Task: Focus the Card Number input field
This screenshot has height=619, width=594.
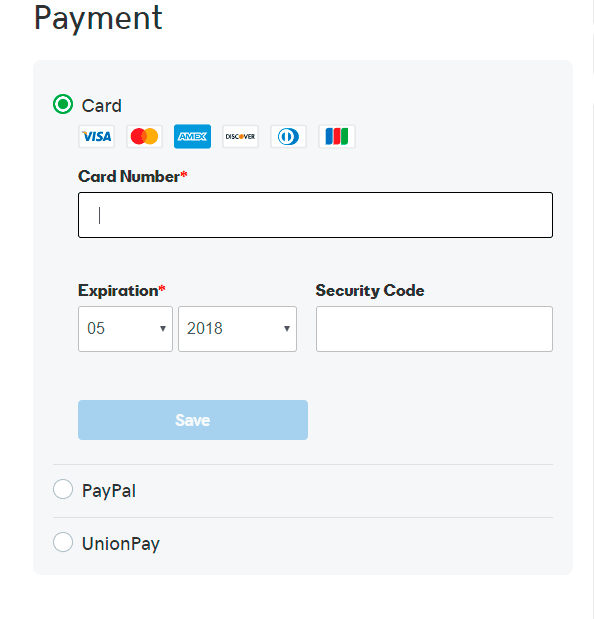Action: 315,215
